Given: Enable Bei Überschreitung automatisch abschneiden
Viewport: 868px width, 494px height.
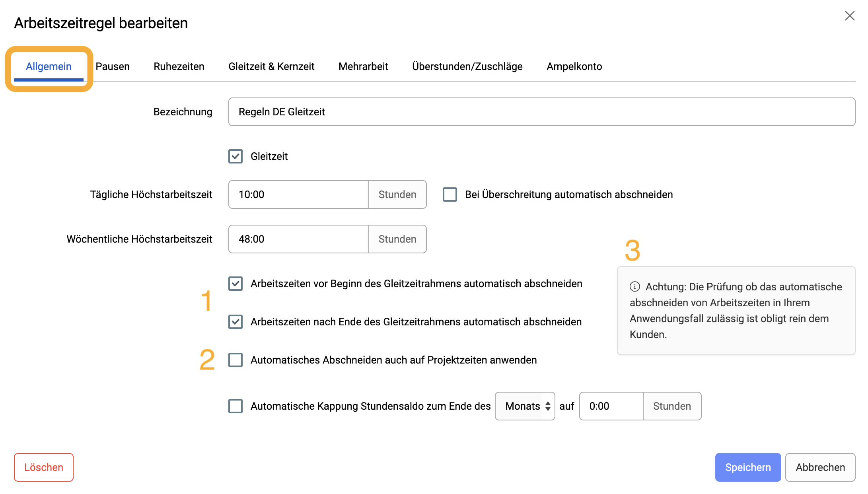Looking at the screenshot, I should click(x=450, y=194).
